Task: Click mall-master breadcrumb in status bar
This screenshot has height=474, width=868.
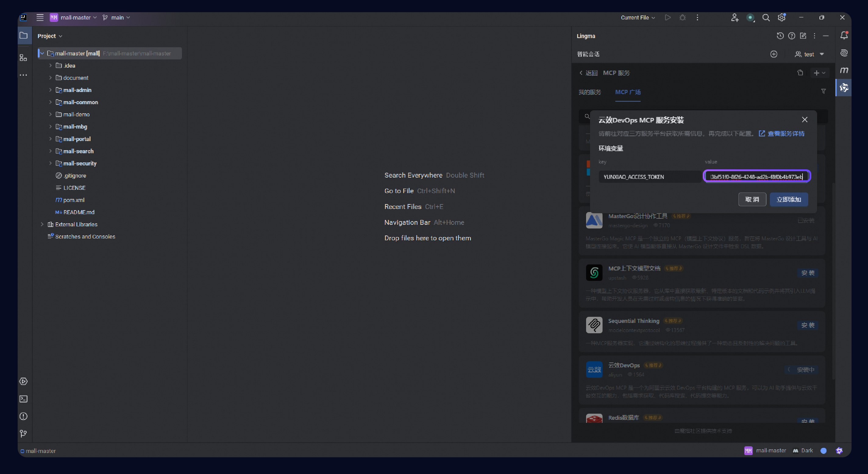Action: pos(38,451)
